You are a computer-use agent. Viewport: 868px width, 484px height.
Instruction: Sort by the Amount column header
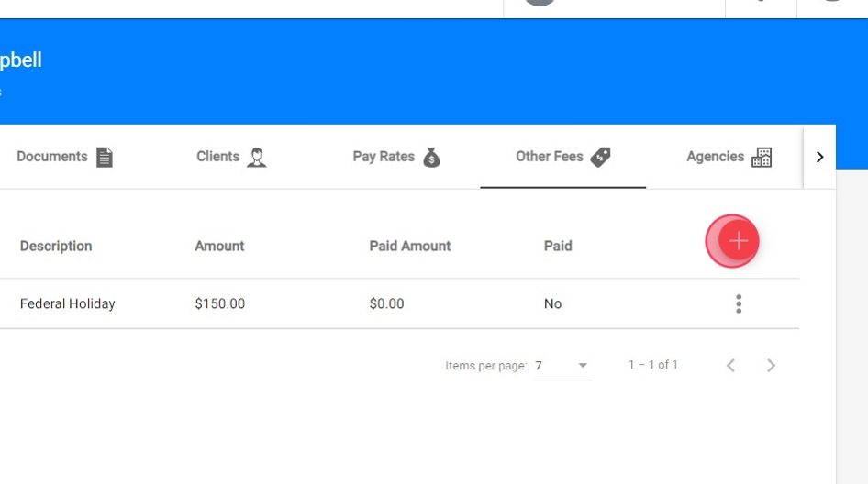(x=219, y=247)
